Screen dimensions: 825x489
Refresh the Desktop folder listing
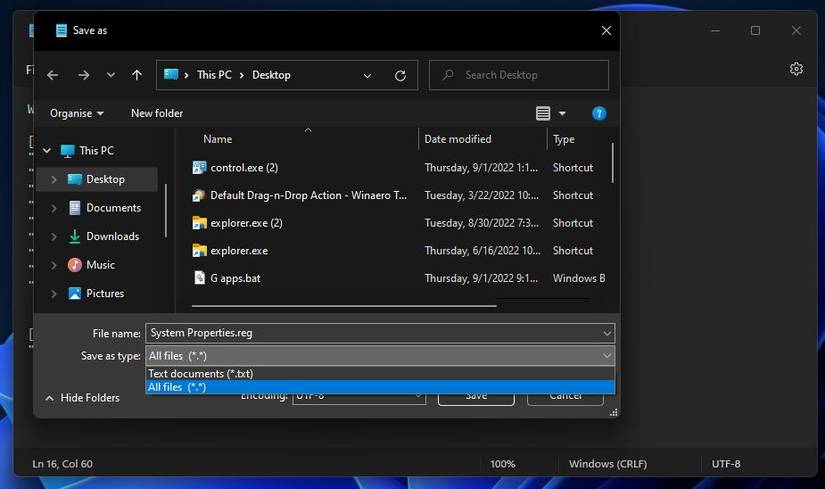click(x=400, y=75)
